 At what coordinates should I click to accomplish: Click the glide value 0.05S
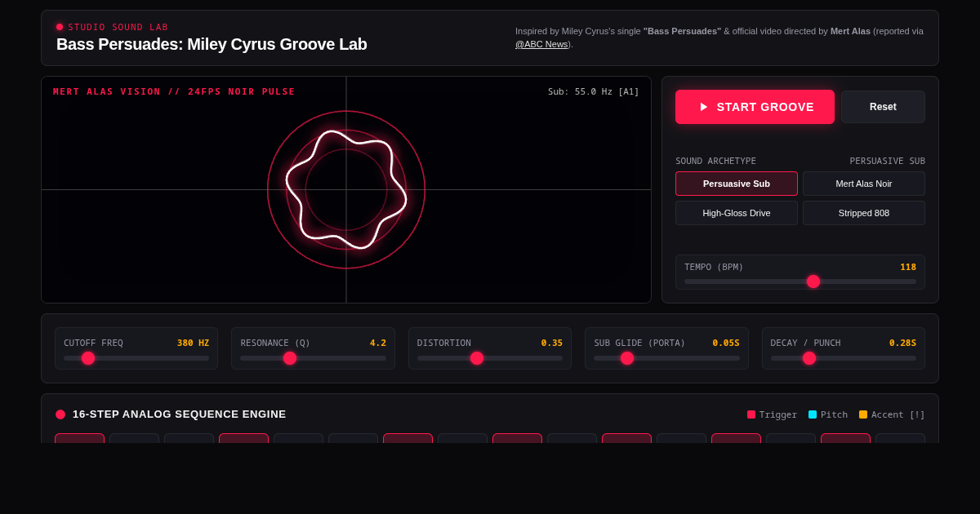pyautogui.click(x=726, y=343)
